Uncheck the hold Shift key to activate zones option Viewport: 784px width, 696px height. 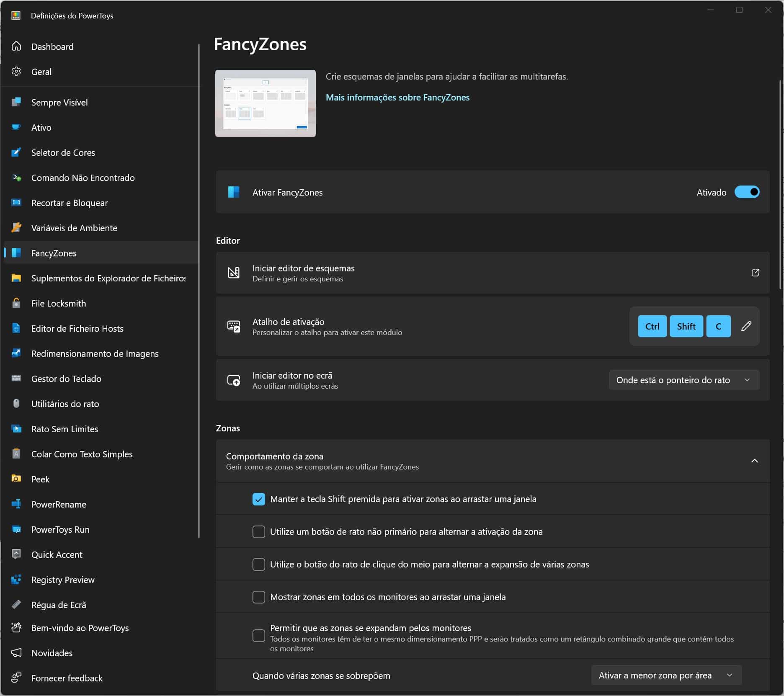pyautogui.click(x=259, y=499)
